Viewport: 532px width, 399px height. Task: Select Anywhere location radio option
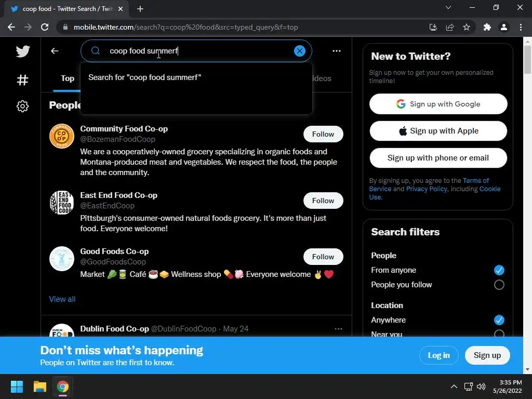tap(499, 320)
